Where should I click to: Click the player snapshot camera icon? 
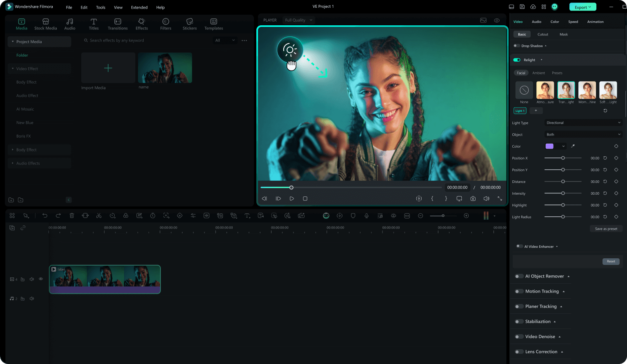(473, 198)
